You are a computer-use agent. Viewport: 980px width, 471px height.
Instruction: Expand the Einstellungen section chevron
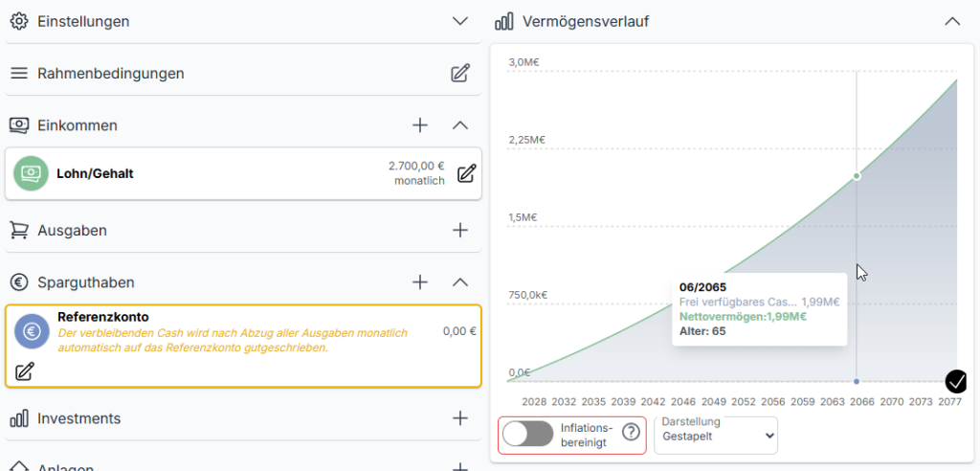tap(460, 21)
